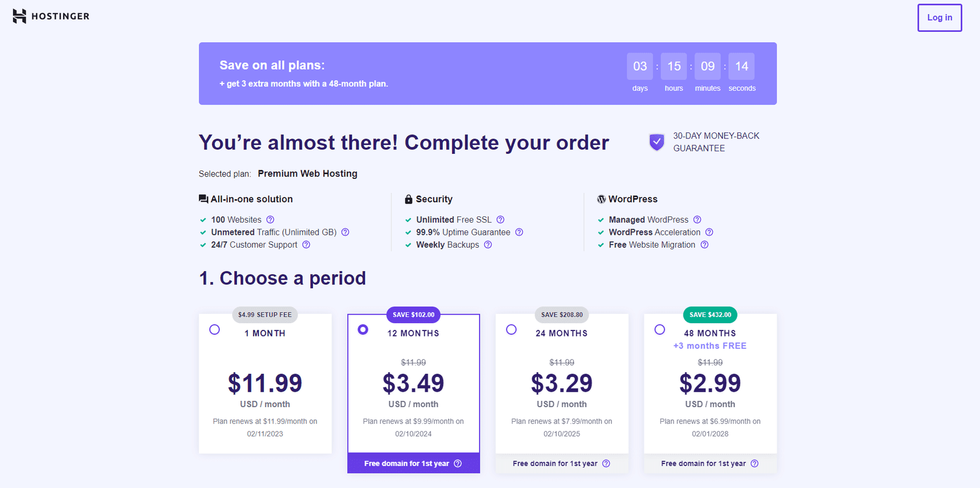Image resolution: width=980 pixels, height=488 pixels.
Task: Show WordPress Acceleration tooltip icon
Action: click(709, 232)
